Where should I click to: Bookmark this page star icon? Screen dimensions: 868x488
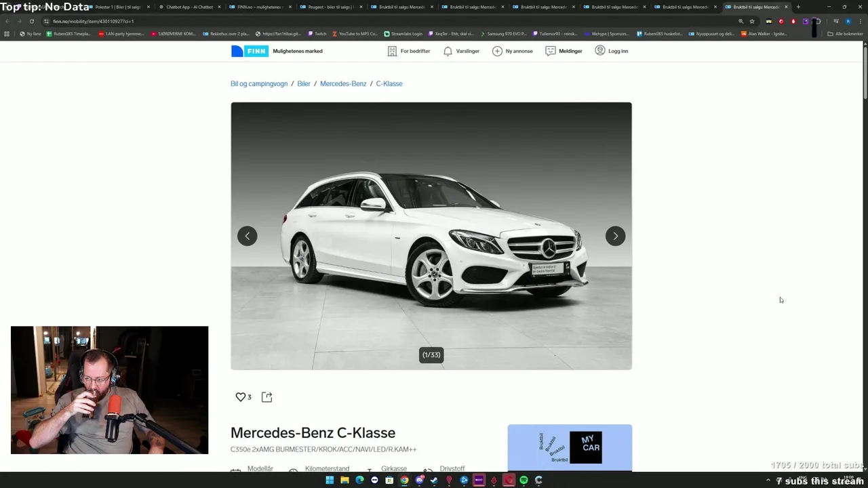pos(751,21)
